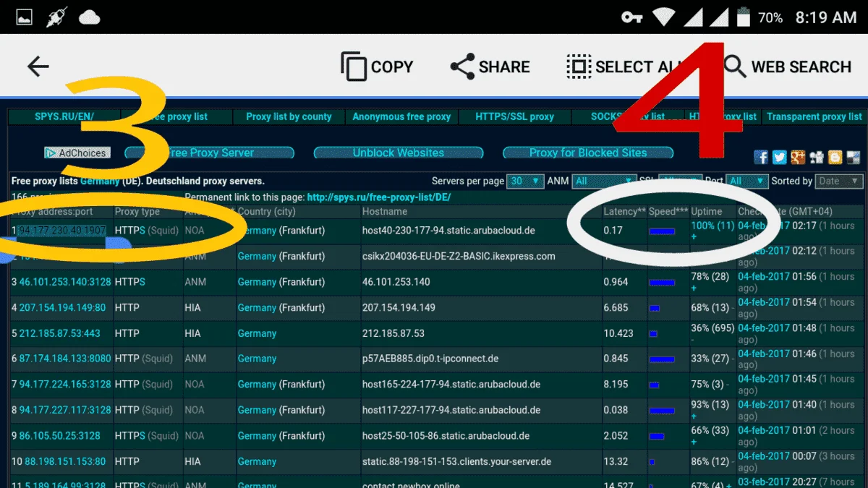Open the cloud notification in status bar
Image resolution: width=868 pixels, height=488 pixels.
point(89,17)
